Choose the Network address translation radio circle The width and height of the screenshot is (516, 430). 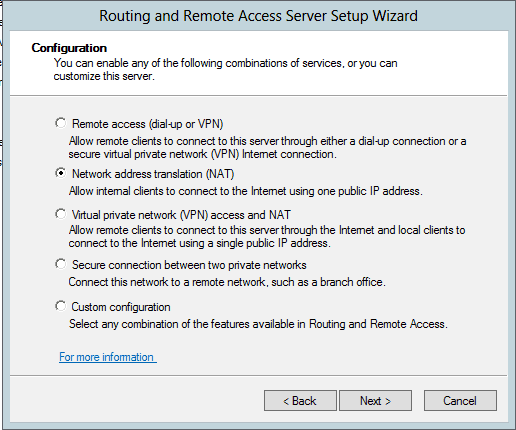click(x=61, y=173)
